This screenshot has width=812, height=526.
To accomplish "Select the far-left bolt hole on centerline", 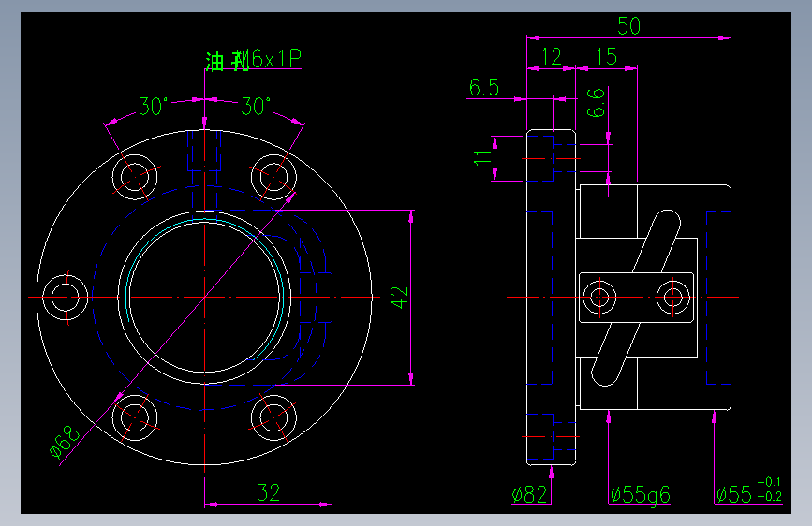I will (66, 298).
